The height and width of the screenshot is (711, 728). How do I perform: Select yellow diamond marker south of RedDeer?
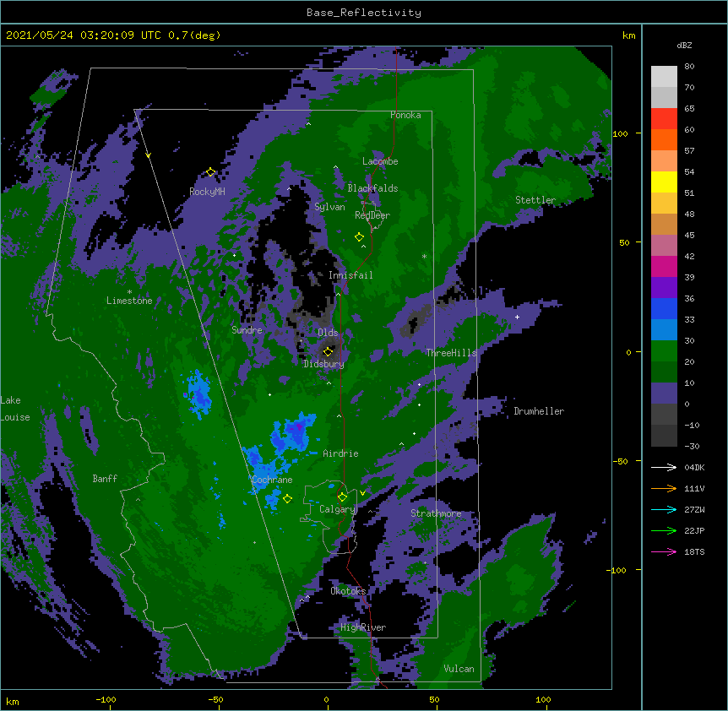click(x=359, y=237)
